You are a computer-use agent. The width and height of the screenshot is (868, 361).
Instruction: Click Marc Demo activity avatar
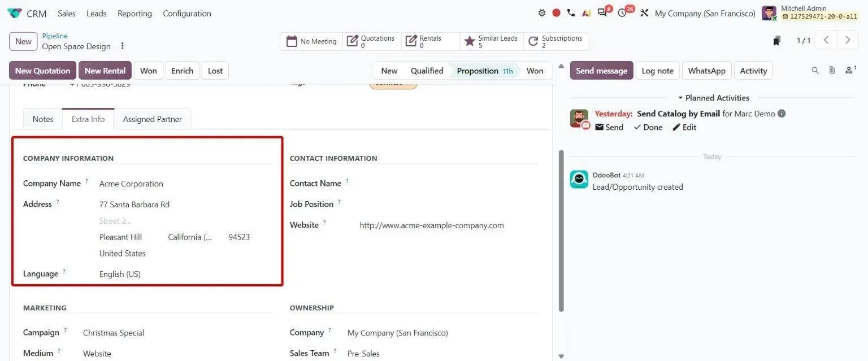click(x=579, y=118)
